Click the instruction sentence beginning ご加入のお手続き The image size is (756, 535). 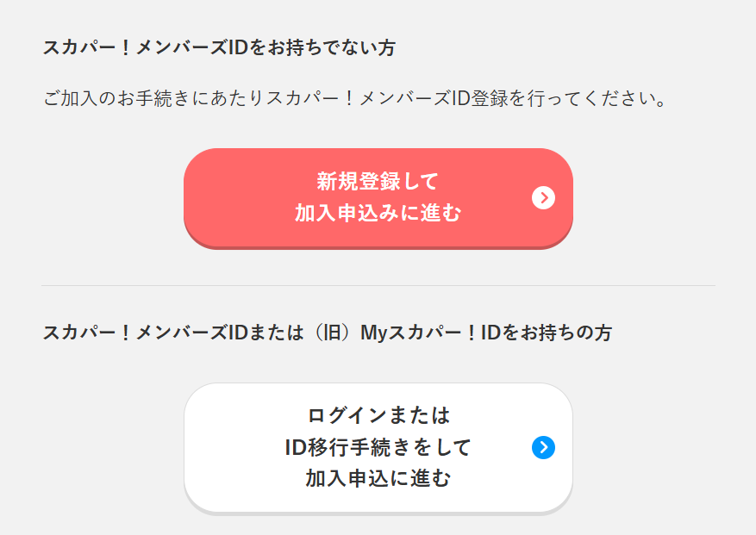356,98
